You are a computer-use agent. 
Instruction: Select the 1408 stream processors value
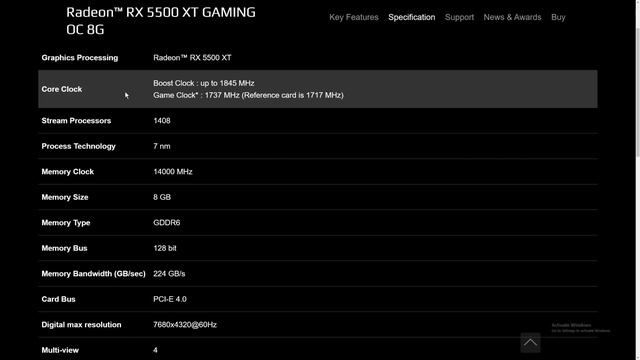click(x=162, y=121)
